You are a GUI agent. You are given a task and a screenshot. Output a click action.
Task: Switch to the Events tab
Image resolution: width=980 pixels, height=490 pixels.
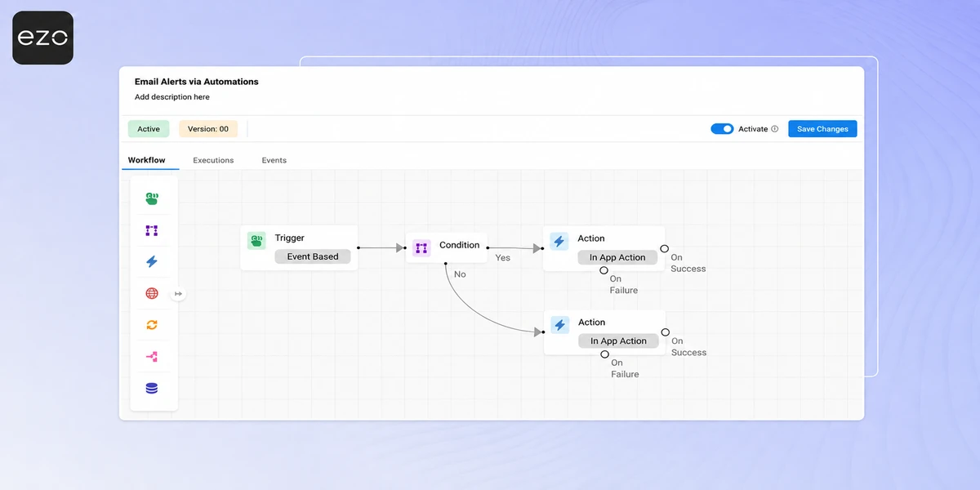click(x=274, y=160)
